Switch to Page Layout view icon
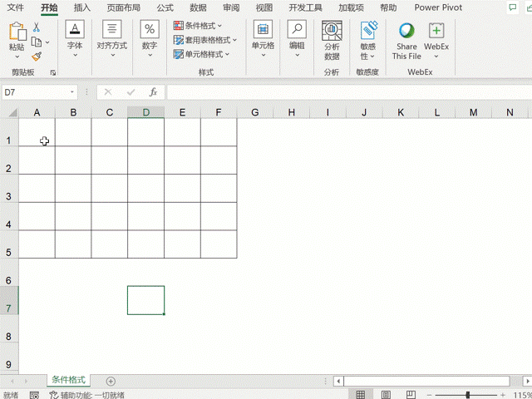The height and width of the screenshot is (399, 532). click(x=386, y=395)
